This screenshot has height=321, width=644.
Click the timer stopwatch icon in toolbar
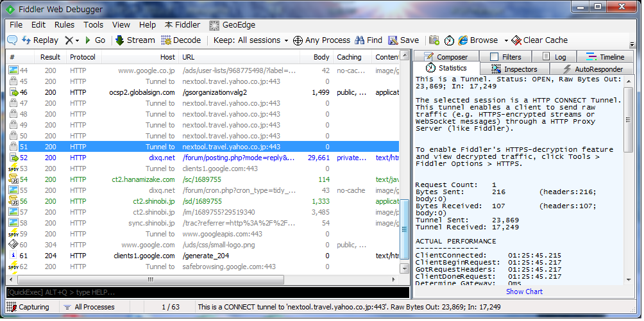click(449, 40)
